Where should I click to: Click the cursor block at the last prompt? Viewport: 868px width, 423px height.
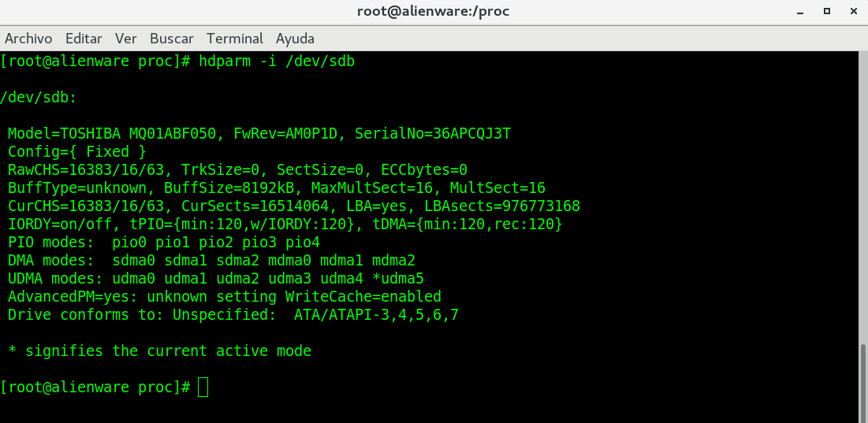[x=203, y=388]
